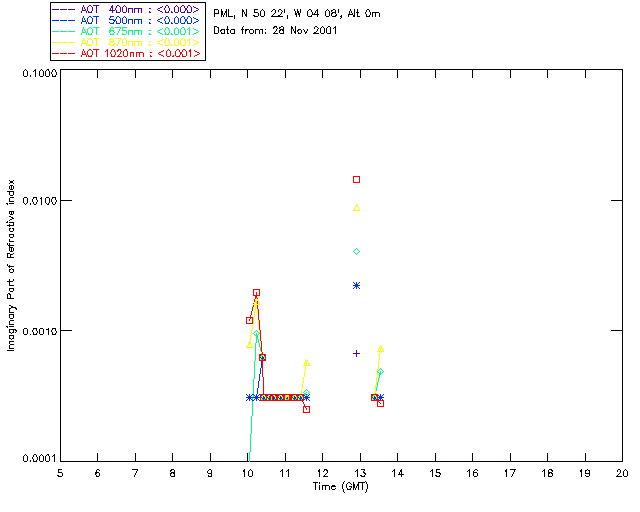The width and height of the screenshot is (640, 512).
Task: Click the x-axis label 9
Action: coord(210,473)
